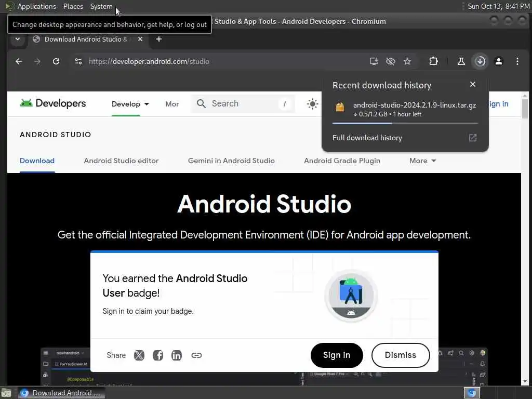Open full download history external icon

point(473,137)
